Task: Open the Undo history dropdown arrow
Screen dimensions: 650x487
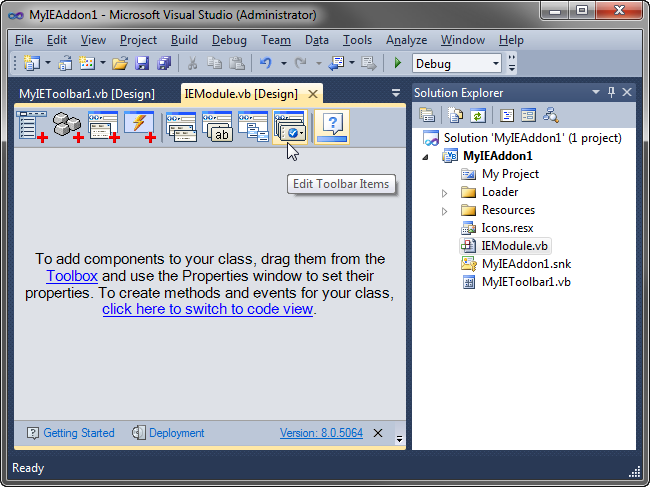Action: pyautogui.click(x=284, y=63)
